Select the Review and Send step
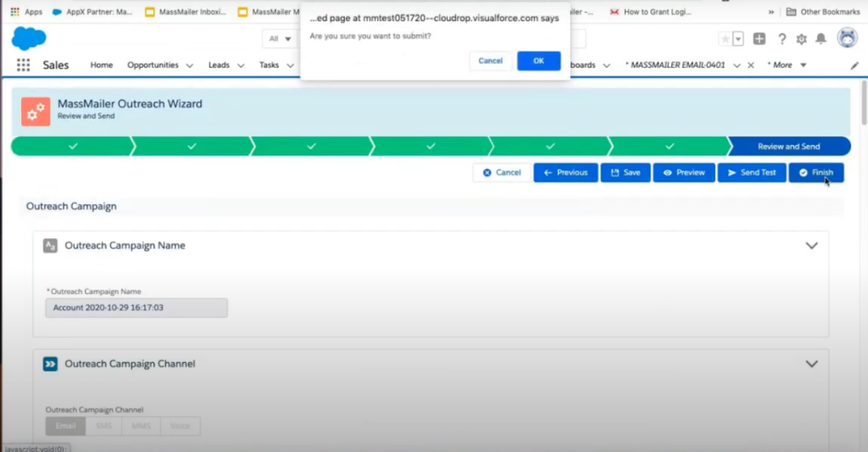868x452 pixels. [789, 146]
